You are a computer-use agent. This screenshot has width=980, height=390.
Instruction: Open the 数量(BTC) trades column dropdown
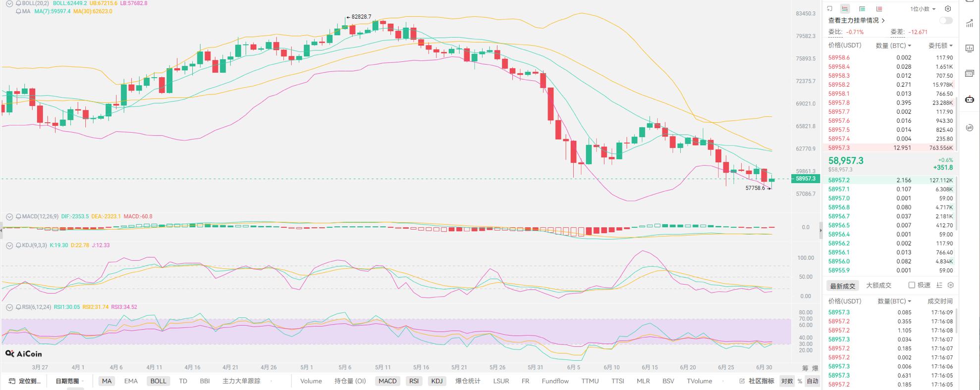(894, 301)
